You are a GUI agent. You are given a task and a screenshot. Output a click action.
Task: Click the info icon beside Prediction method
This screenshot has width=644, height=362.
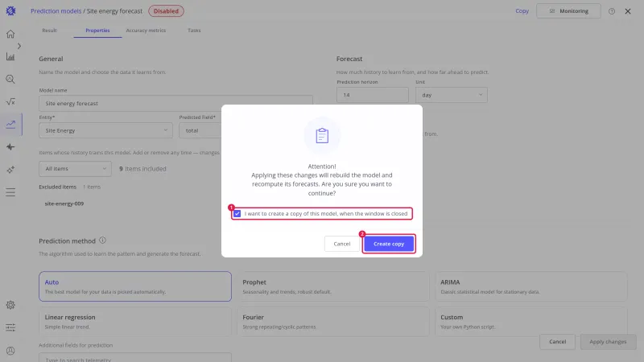(103, 241)
